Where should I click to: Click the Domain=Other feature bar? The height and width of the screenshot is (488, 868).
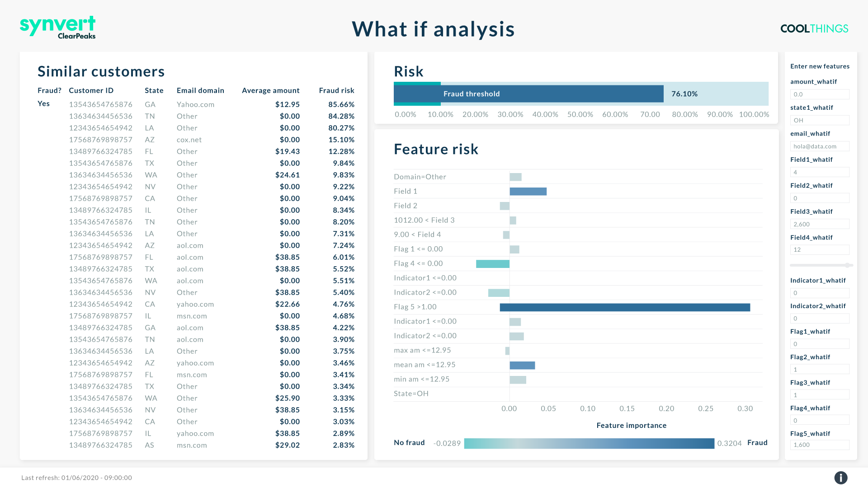tap(515, 177)
